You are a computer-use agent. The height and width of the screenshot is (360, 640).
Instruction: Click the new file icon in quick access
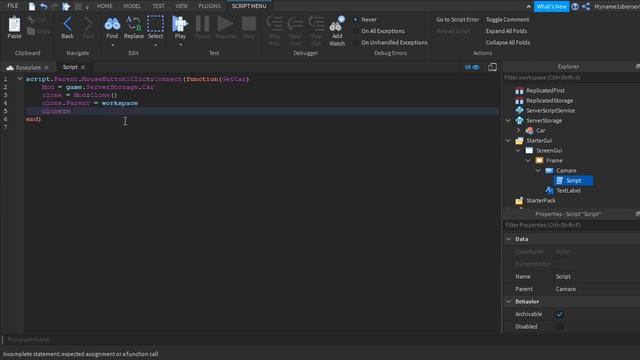[31, 6]
